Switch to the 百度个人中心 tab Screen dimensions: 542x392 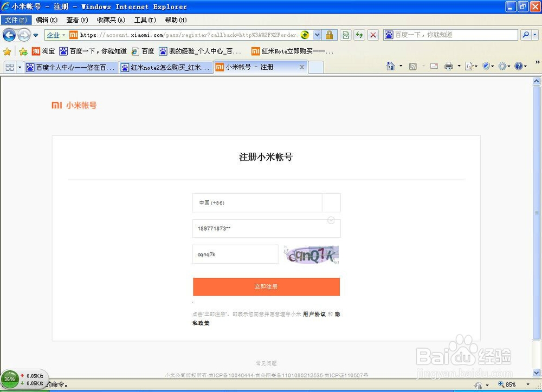pos(71,67)
